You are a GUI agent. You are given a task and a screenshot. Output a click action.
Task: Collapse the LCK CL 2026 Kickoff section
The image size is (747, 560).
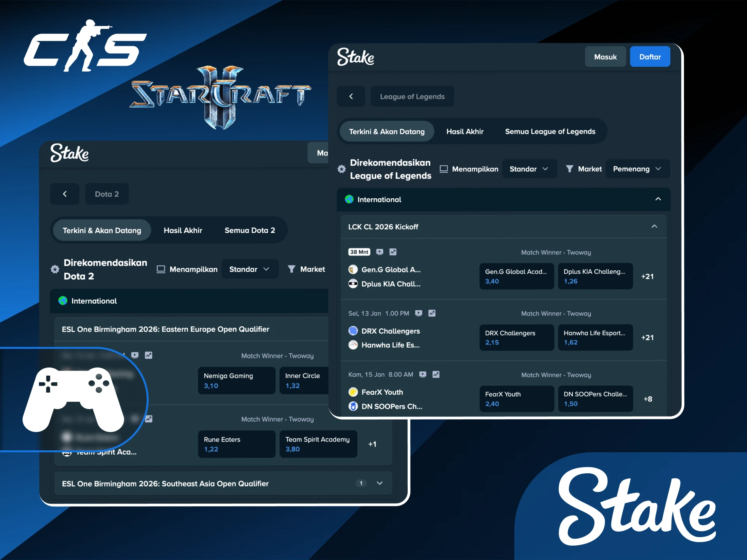coord(654,226)
